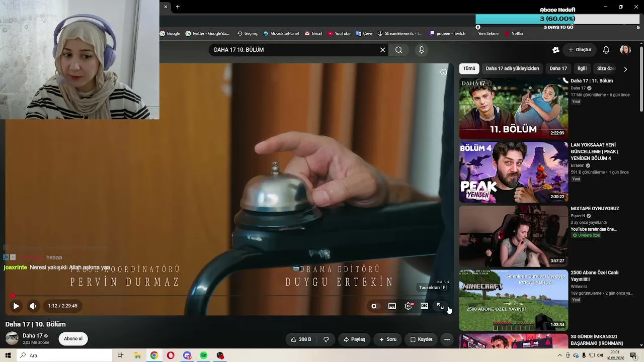Viewport: 644px width, 362px height.
Task: Open the Daha 17 channel avatar
Action: coord(12,338)
